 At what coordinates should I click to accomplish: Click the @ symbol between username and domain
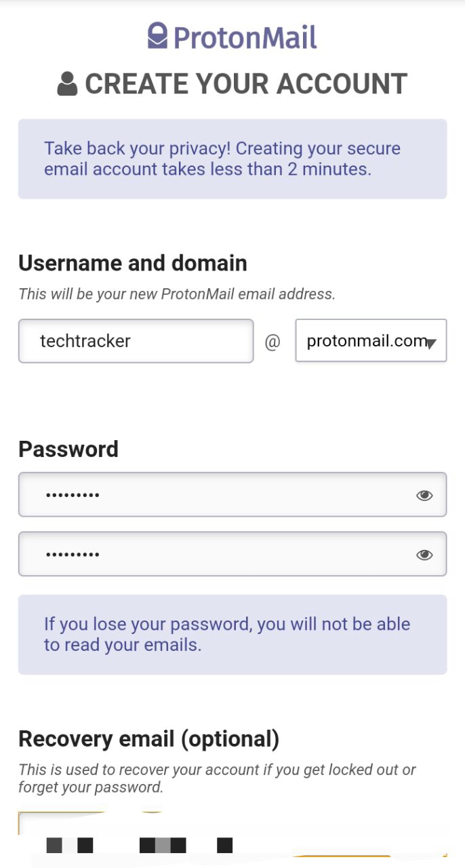[x=272, y=342]
